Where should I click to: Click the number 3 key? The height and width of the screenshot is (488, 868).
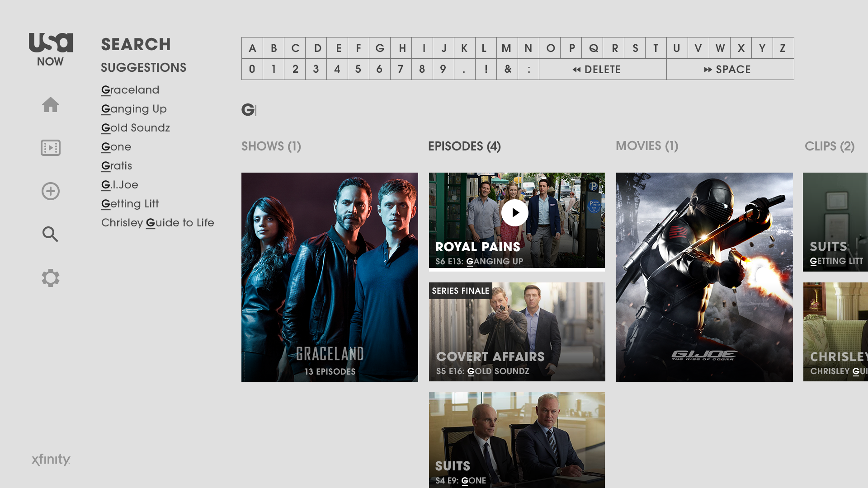point(316,69)
